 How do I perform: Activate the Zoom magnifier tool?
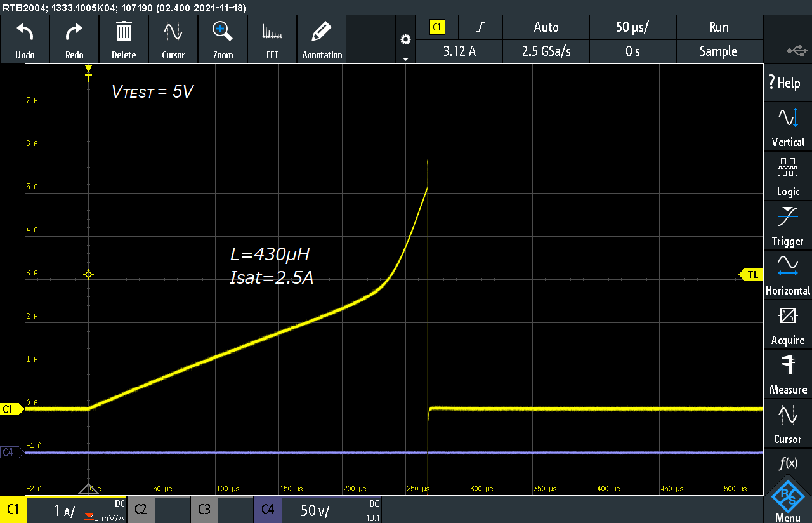(223, 32)
